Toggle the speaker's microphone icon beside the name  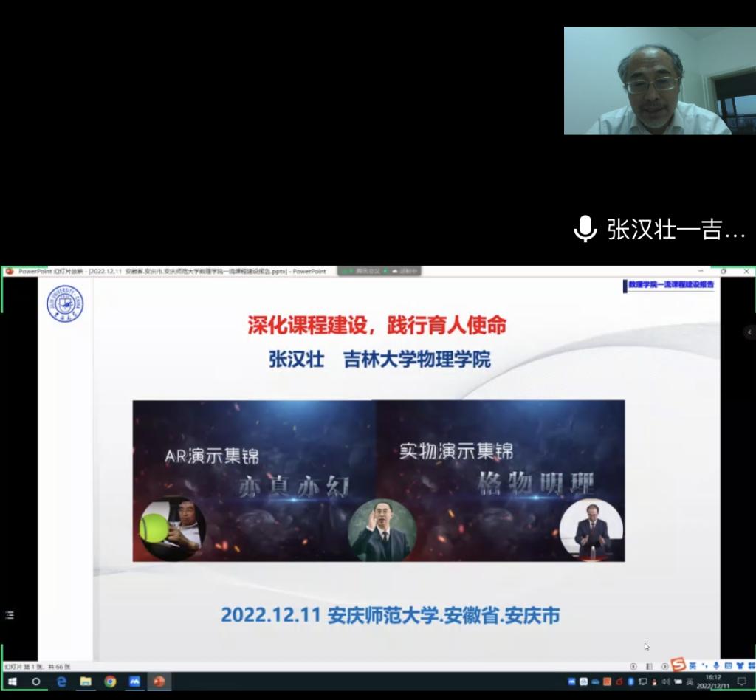pos(585,229)
